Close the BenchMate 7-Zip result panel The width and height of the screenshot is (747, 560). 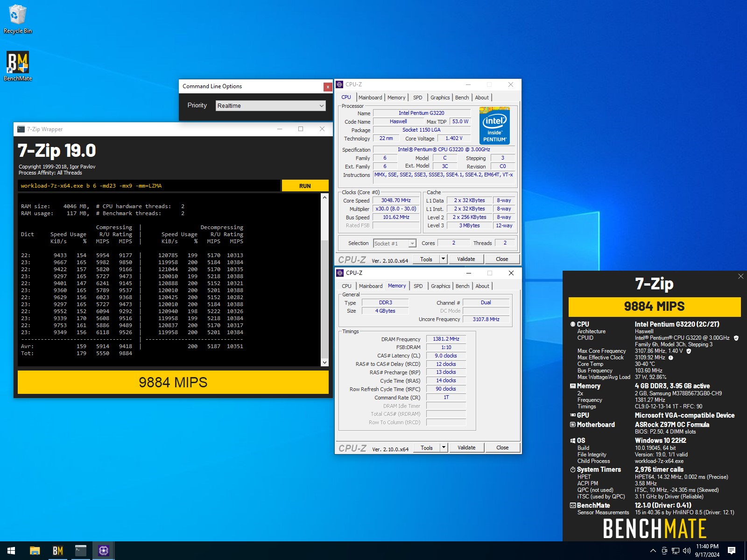pyautogui.click(x=740, y=276)
